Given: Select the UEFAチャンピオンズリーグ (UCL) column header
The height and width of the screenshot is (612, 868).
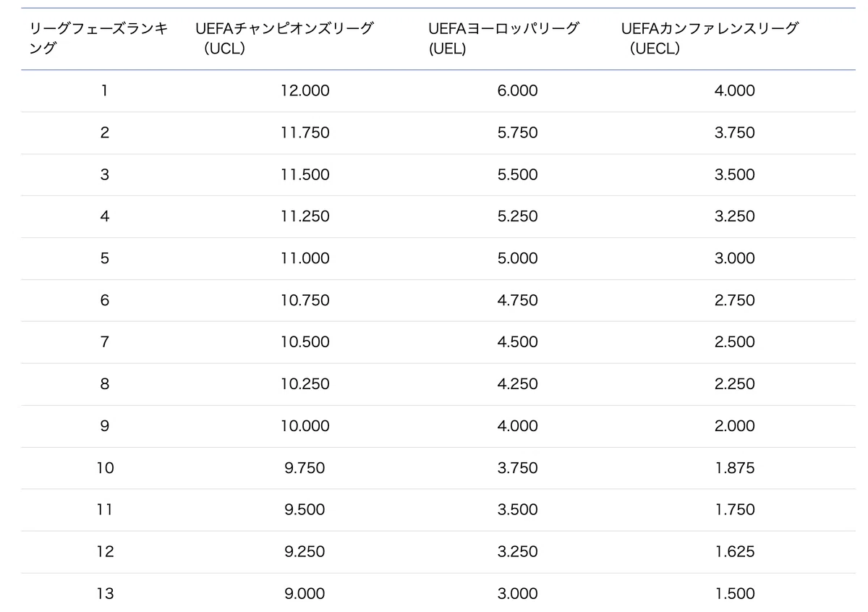Looking at the screenshot, I should [284, 40].
